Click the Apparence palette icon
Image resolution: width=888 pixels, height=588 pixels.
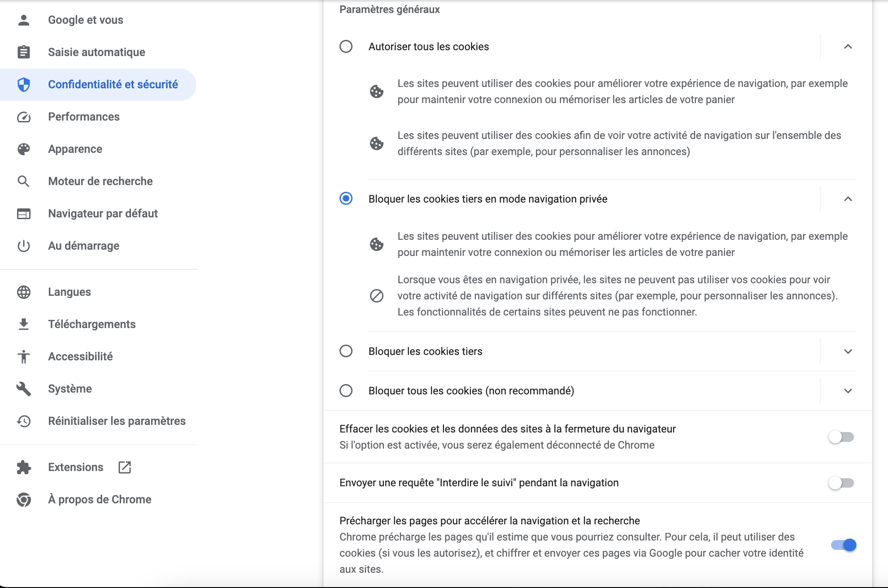pyautogui.click(x=24, y=149)
